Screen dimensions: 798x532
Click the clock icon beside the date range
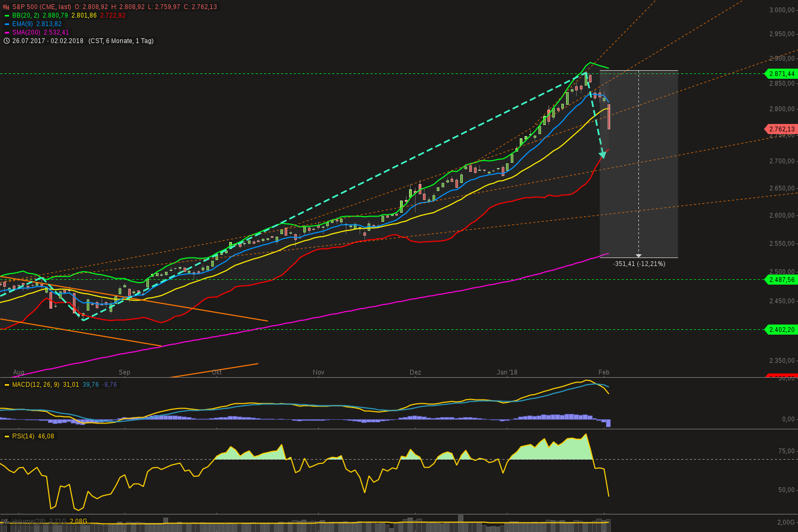coord(6,41)
